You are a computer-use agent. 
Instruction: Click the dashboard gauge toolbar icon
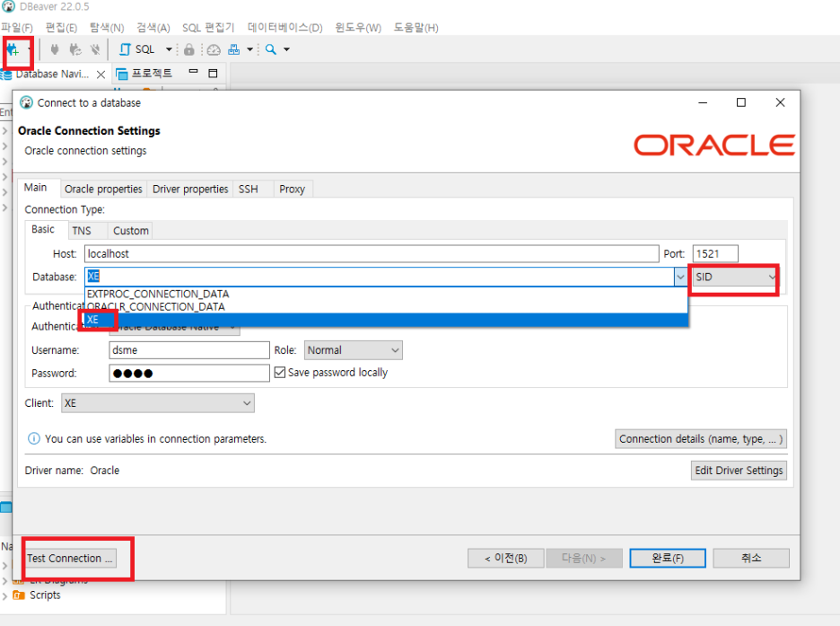214,49
